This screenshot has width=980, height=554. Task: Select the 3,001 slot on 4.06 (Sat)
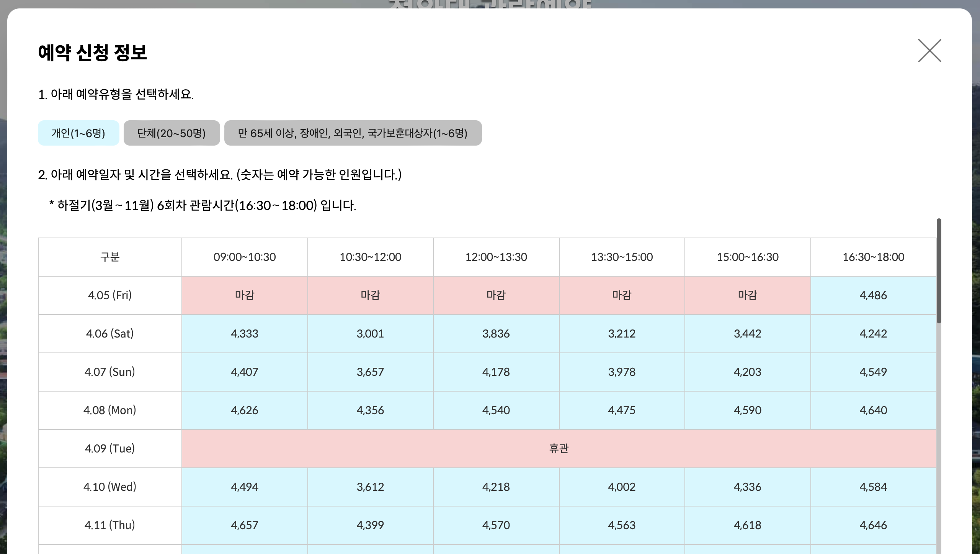[x=371, y=333]
